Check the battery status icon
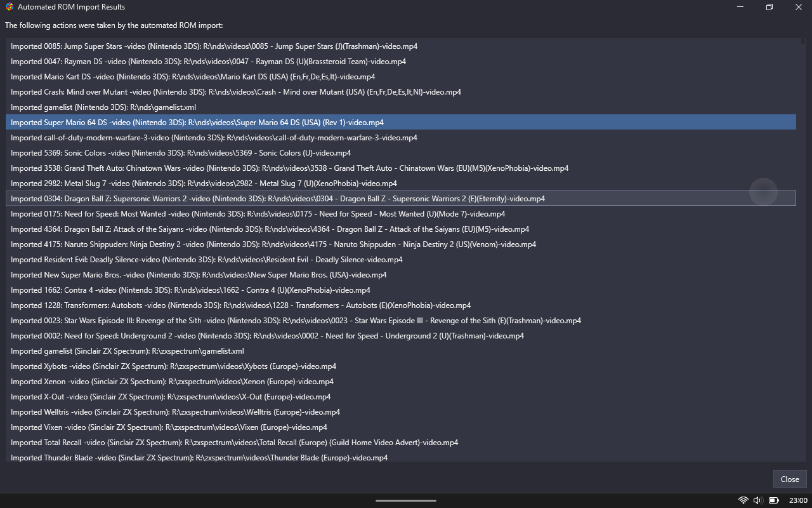Screen dimensions: 812x508 pyautogui.click(x=774, y=500)
